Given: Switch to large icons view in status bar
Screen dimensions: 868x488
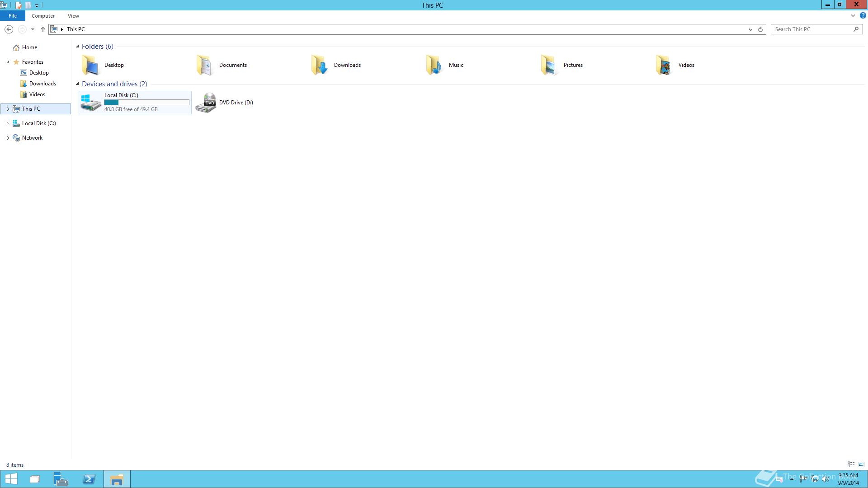Looking at the screenshot, I should [x=861, y=465].
